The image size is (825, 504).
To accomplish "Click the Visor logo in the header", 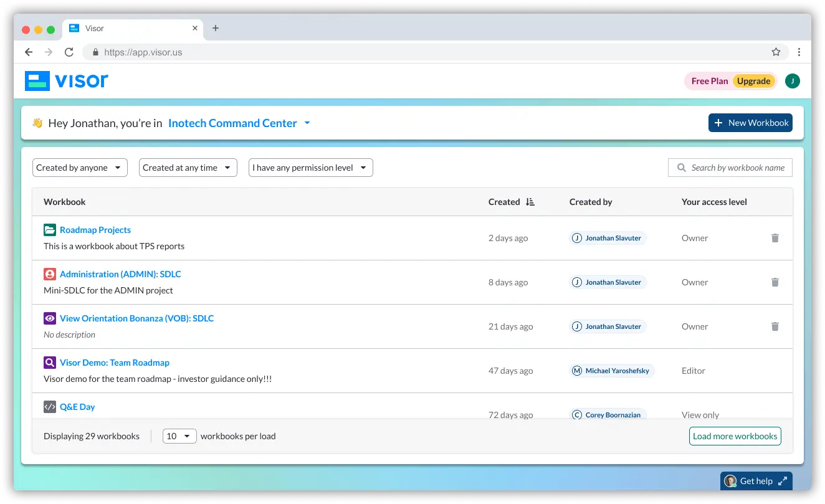I will [67, 81].
